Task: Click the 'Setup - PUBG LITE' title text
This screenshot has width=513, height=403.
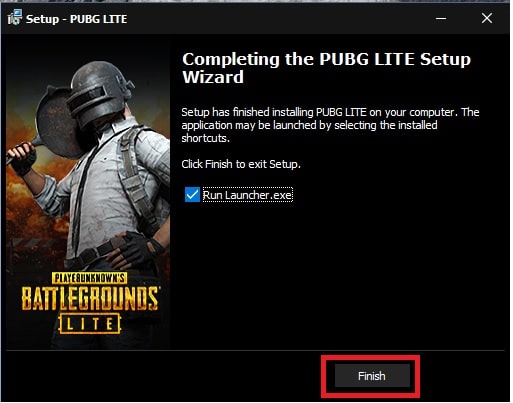Action: [77, 19]
